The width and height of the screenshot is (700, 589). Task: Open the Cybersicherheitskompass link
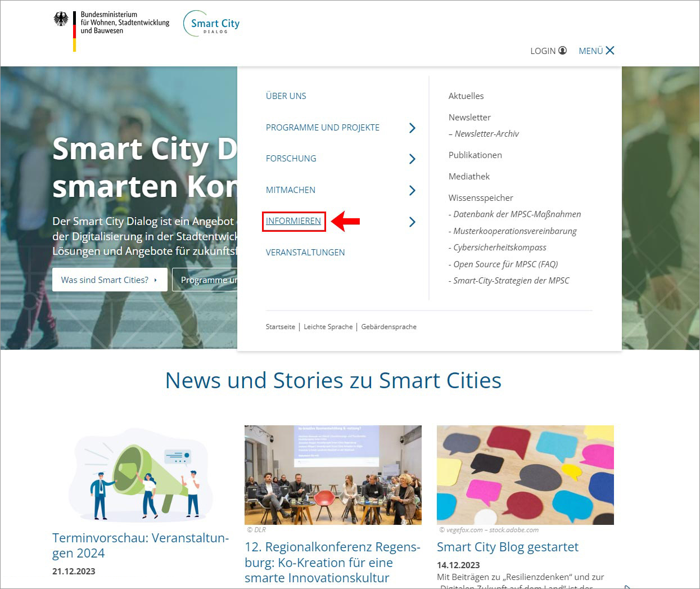point(499,248)
